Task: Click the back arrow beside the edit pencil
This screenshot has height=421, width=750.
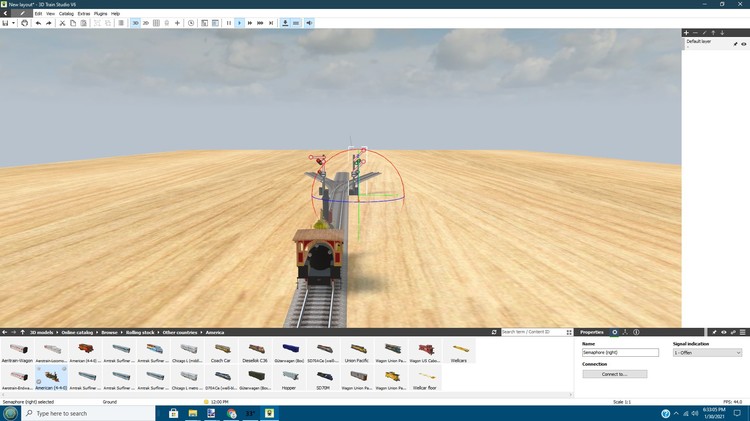Action: 5,13
